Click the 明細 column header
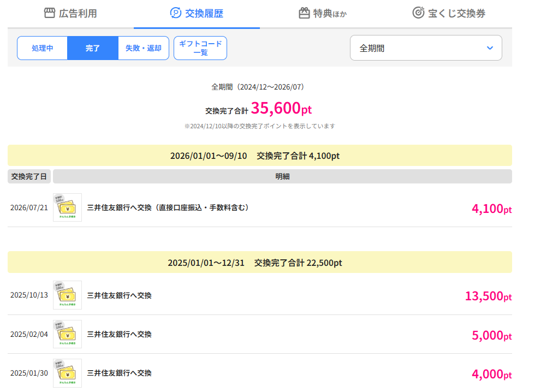 pyautogui.click(x=283, y=176)
